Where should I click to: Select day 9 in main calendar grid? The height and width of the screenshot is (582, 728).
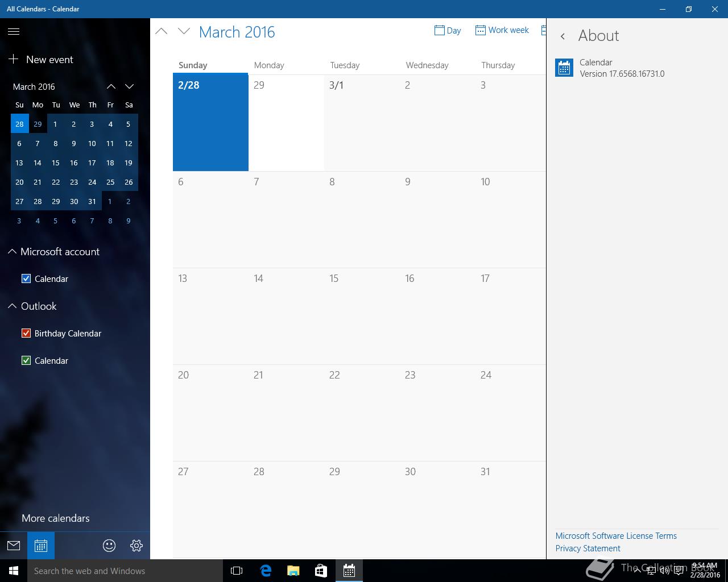[437, 219]
